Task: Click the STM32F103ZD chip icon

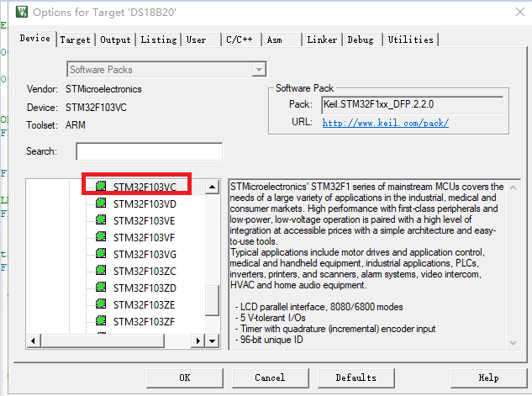Action: pyautogui.click(x=101, y=287)
